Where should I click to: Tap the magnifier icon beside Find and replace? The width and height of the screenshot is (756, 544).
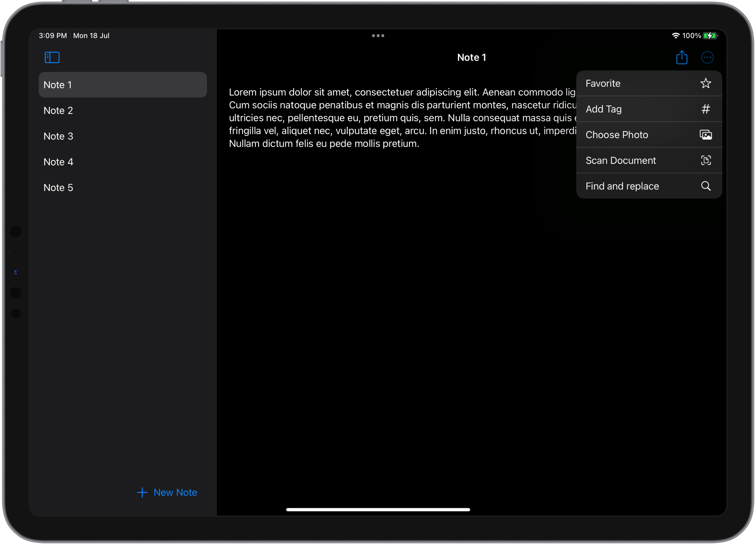click(x=706, y=186)
